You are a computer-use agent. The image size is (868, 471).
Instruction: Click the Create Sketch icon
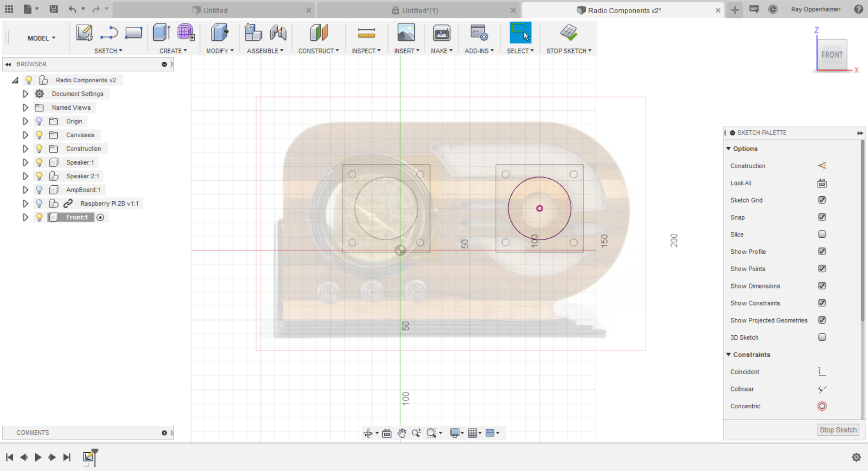[84, 32]
